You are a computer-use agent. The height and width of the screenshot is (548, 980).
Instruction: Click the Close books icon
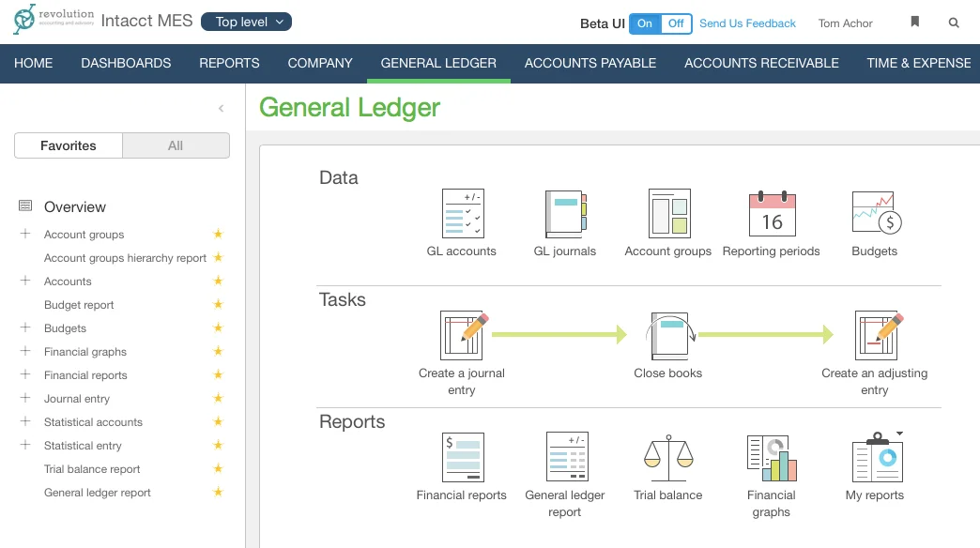tap(670, 336)
